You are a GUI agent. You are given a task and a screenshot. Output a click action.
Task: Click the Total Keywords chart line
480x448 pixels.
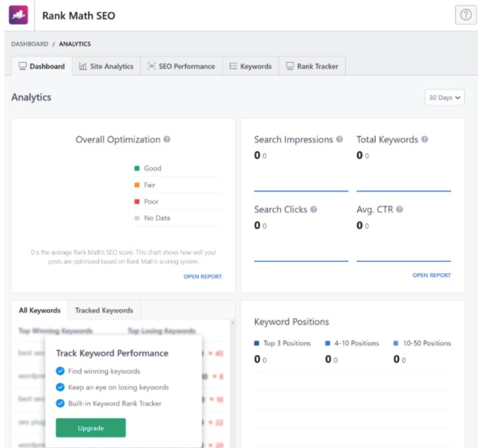pyautogui.click(x=404, y=191)
